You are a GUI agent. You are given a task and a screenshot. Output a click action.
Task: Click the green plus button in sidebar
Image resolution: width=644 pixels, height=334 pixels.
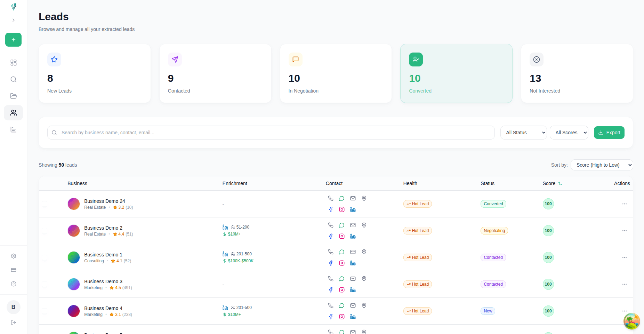coord(14,40)
